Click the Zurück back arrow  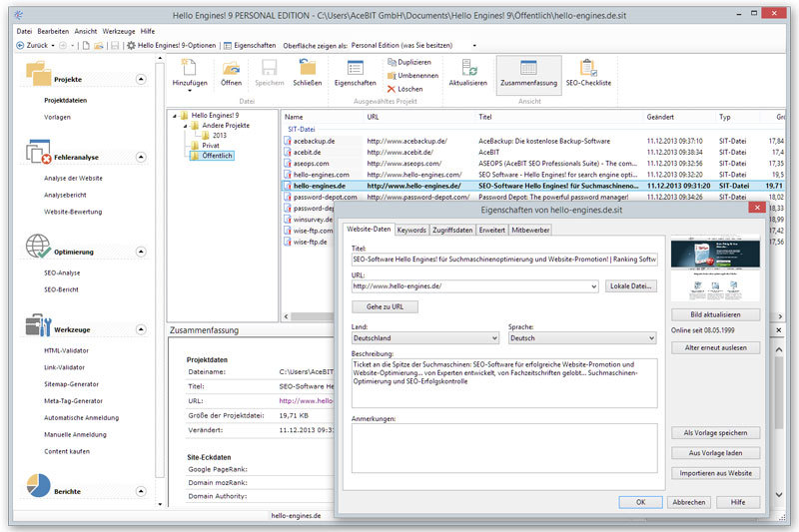[20, 45]
